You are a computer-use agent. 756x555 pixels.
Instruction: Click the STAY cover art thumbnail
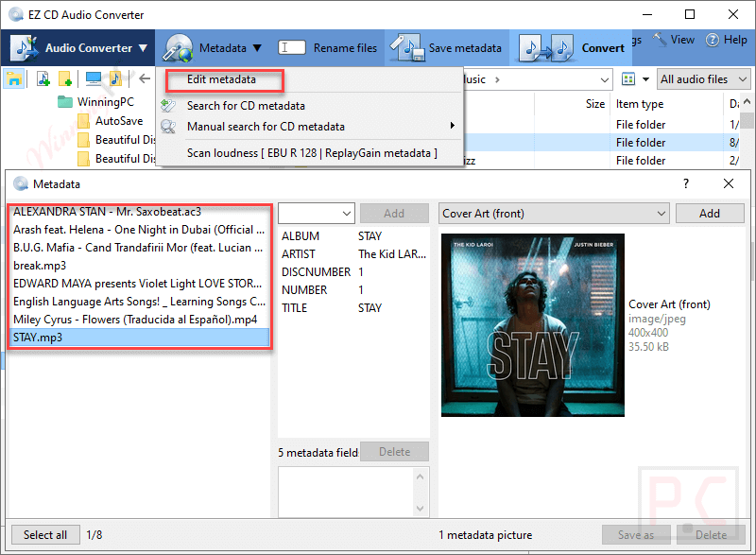(533, 325)
